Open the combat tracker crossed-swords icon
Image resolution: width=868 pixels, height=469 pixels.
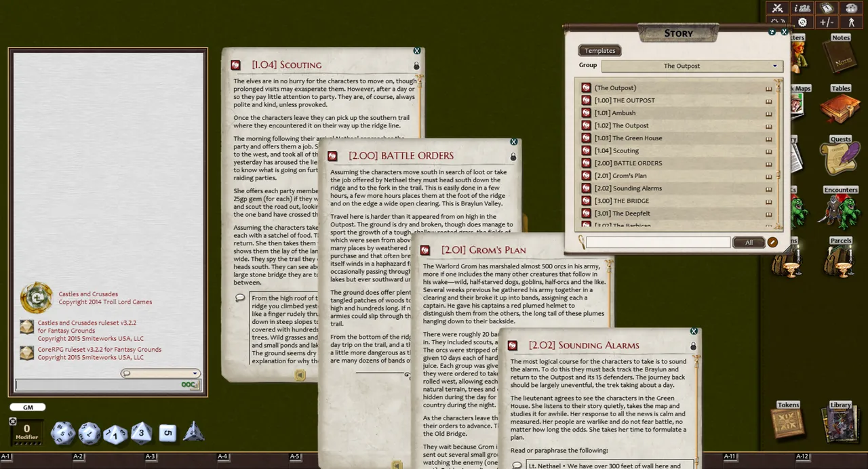pos(778,8)
